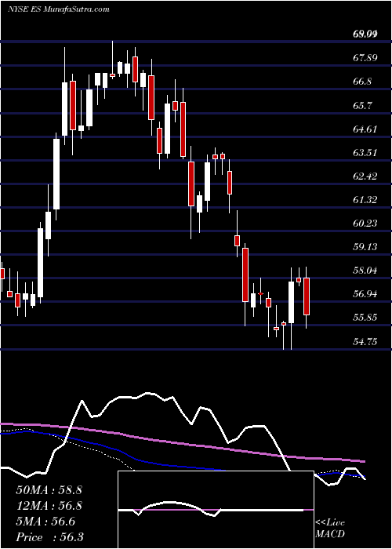Select the 60.23 price axis label
392x549 pixels.
(x=365, y=223)
